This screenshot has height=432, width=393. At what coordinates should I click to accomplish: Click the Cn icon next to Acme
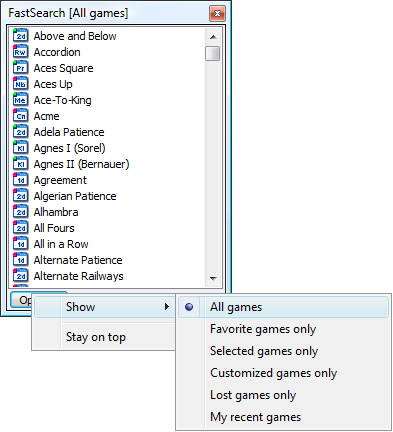click(x=20, y=116)
